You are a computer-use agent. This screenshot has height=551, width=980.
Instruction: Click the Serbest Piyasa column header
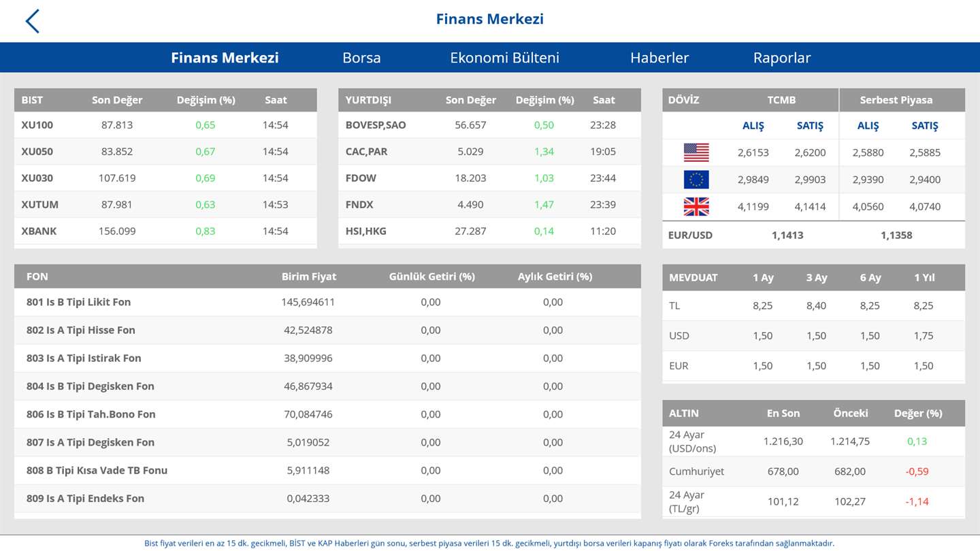896,100
